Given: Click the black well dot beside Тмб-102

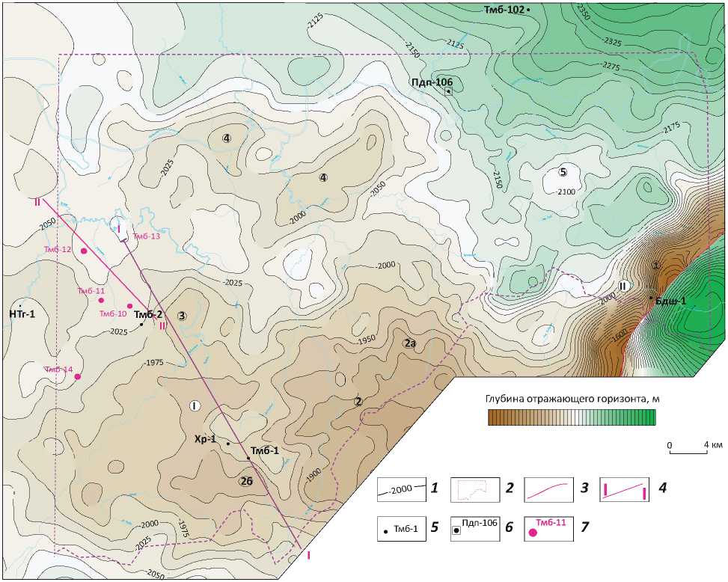Looking at the screenshot, I should (x=528, y=9).
